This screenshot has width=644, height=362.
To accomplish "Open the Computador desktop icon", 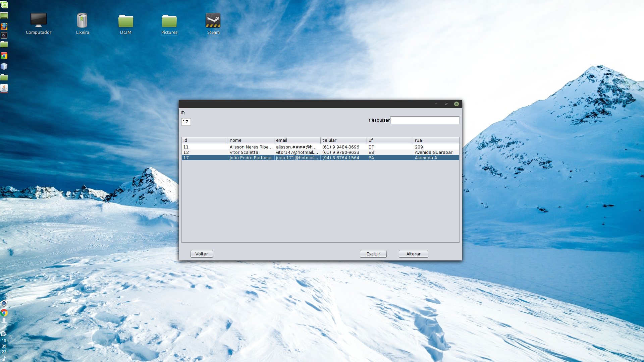I will [39, 23].
